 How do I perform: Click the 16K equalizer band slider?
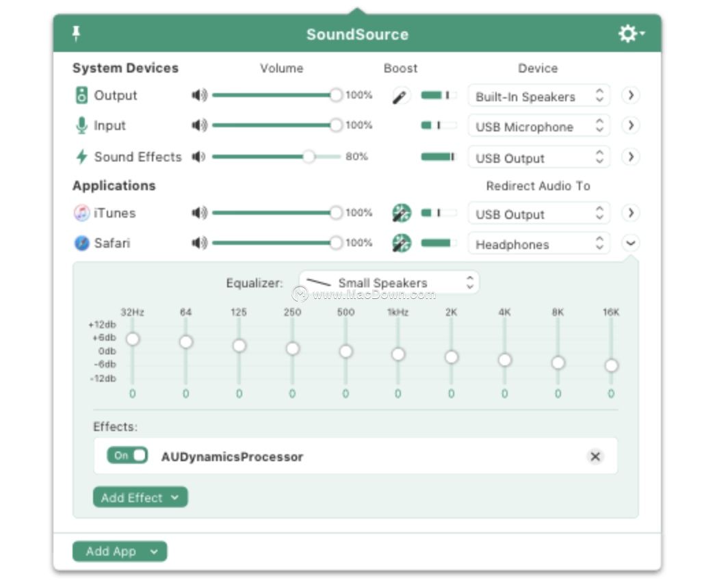[612, 351]
